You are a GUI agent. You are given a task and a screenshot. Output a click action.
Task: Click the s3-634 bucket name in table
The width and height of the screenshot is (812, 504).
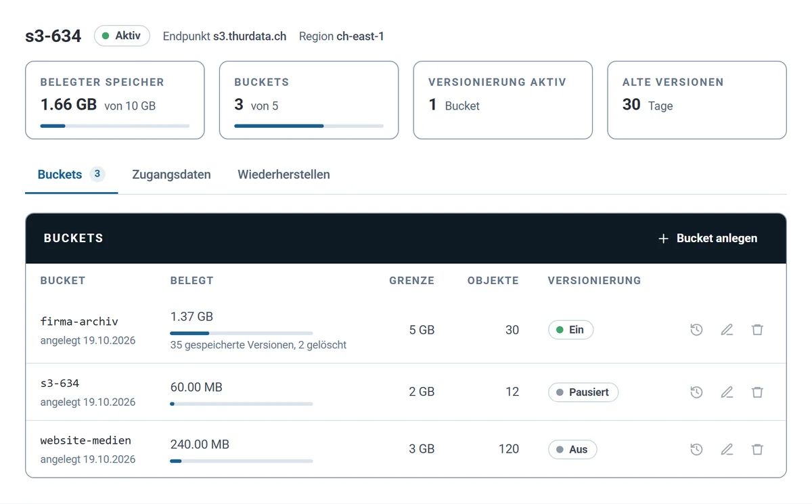[60, 384]
